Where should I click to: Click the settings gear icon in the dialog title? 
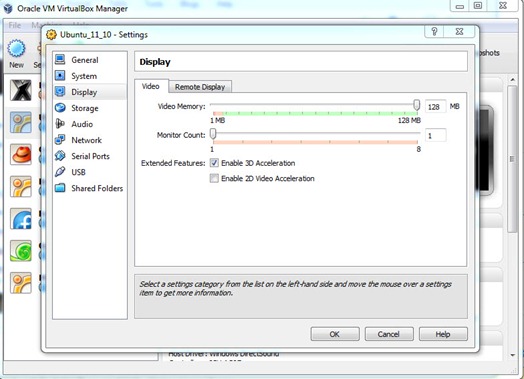(51, 34)
